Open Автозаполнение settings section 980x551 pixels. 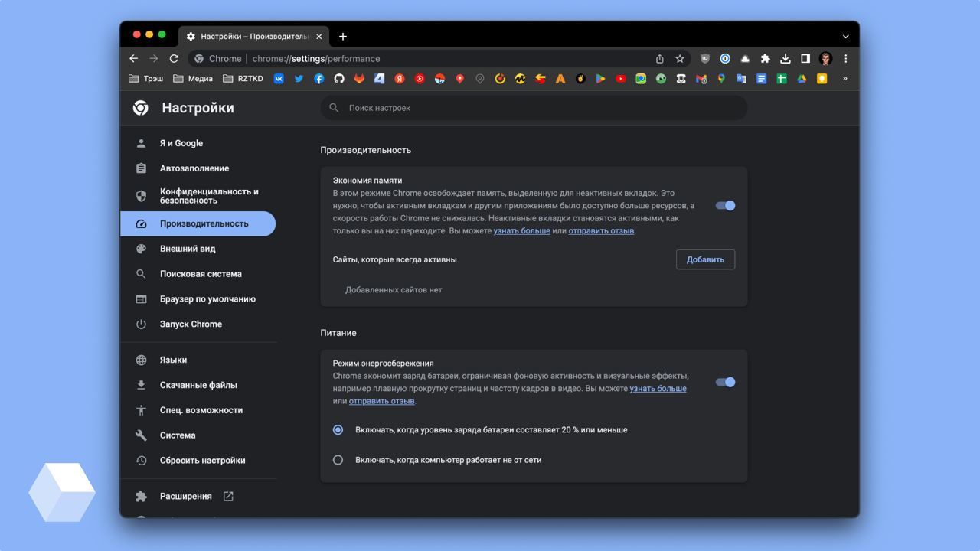198,168
